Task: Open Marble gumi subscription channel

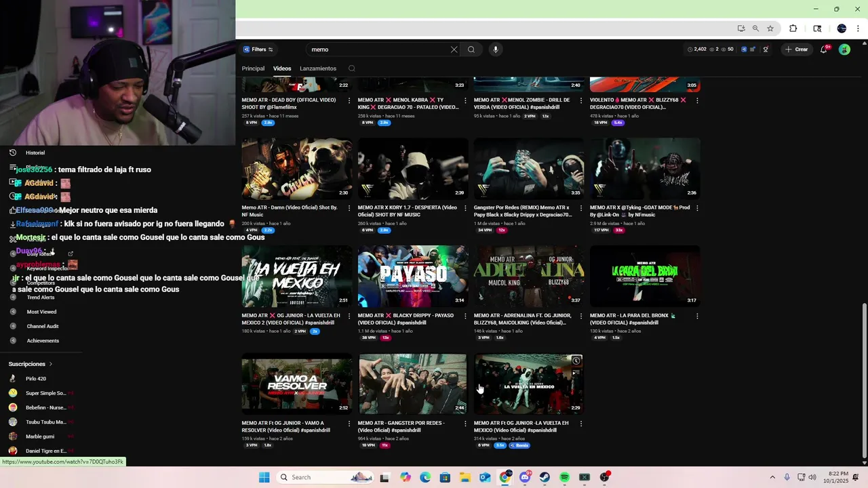Action: 40,436
